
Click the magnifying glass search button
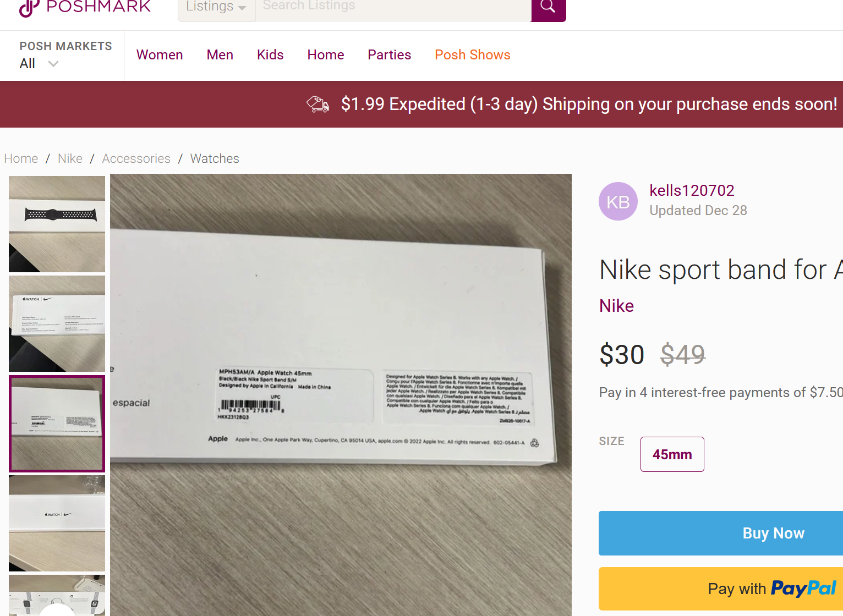tap(548, 7)
